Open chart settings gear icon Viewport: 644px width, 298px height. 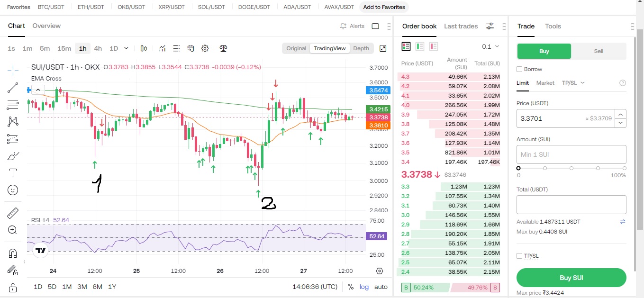click(205, 48)
